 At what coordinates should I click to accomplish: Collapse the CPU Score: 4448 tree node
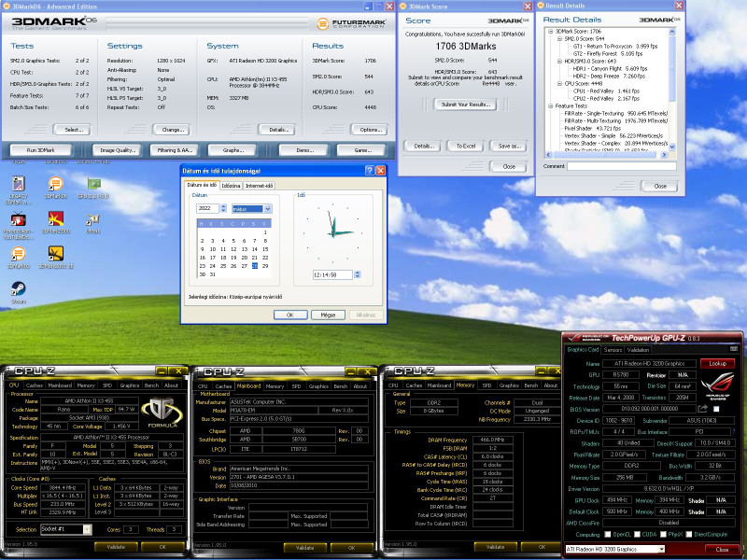click(x=559, y=84)
